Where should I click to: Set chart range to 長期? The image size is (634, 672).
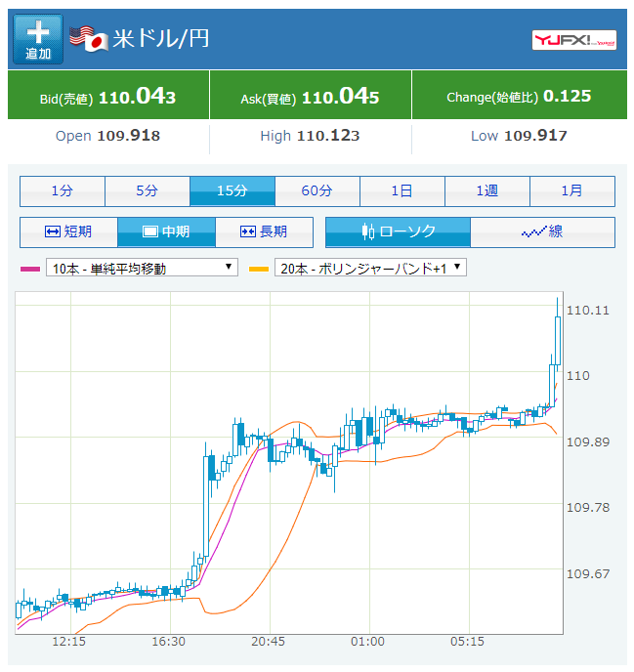pos(264,232)
